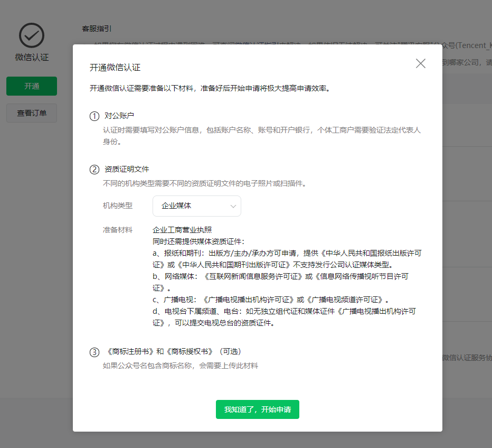The image size is (492, 448).
Task: Click the dropdown chevron beside 企业媒体
Action: (x=233, y=206)
